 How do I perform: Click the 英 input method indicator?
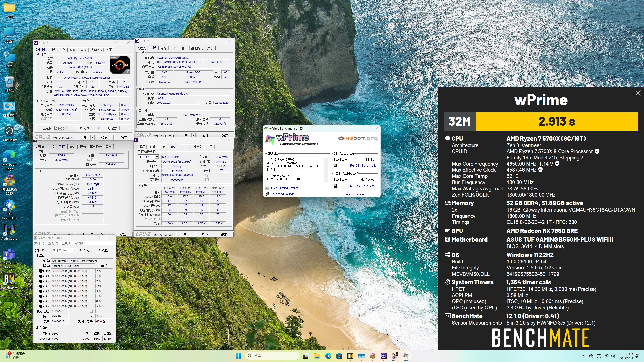point(599,356)
